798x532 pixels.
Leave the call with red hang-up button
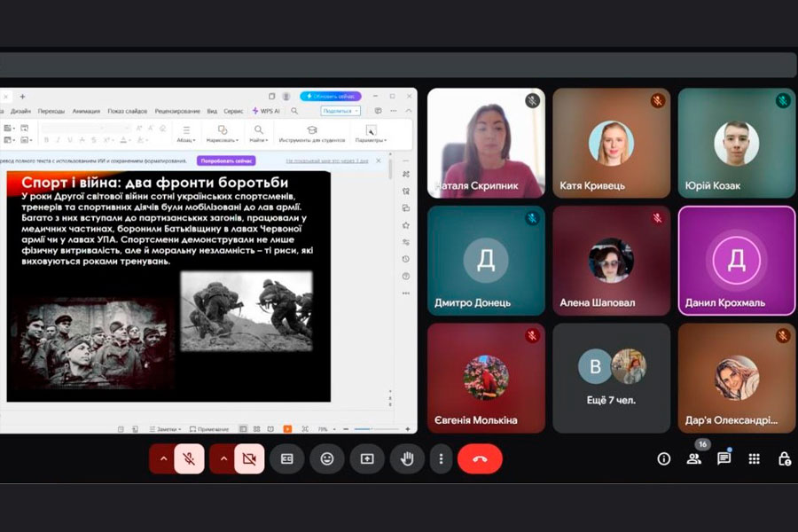480,458
